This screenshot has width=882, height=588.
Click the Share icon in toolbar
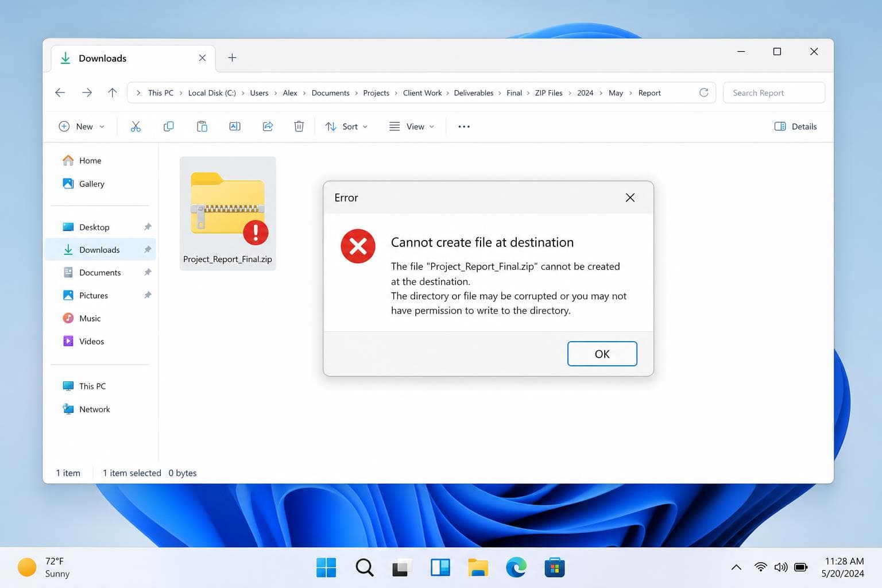(268, 126)
